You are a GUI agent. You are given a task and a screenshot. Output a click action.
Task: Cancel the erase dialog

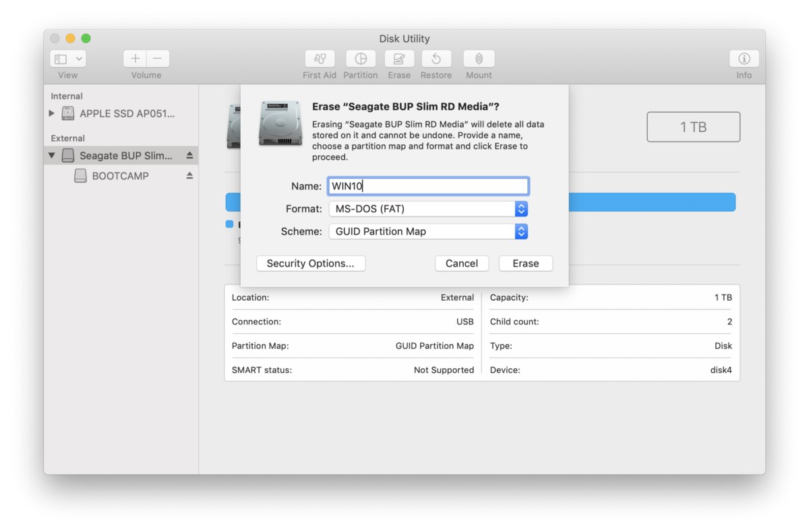pos(462,264)
